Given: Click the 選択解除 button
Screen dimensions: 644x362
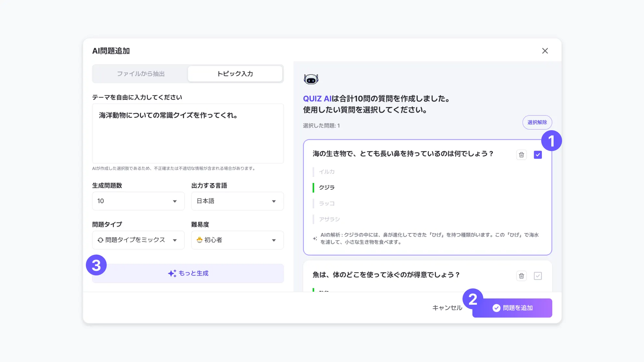Looking at the screenshot, I should (x=537, y=122).
